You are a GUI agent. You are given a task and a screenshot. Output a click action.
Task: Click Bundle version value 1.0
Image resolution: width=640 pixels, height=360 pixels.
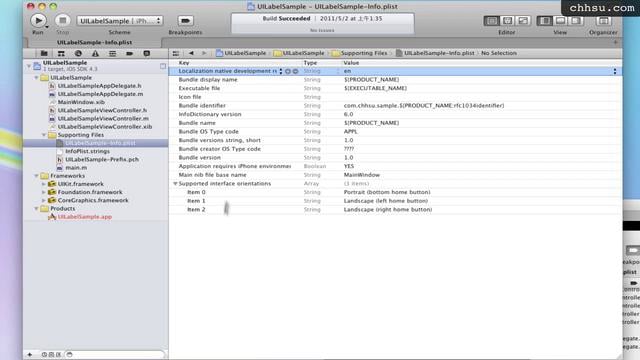[349, 158]
